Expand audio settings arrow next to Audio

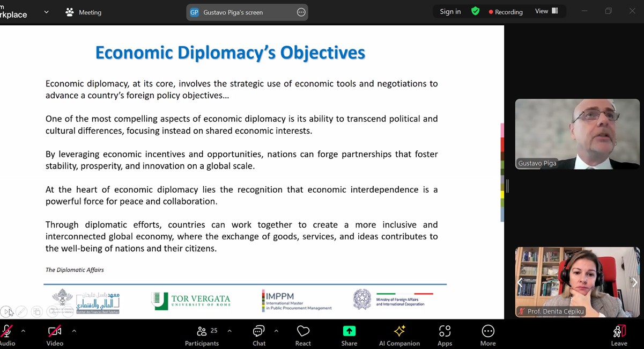(23, 331)
